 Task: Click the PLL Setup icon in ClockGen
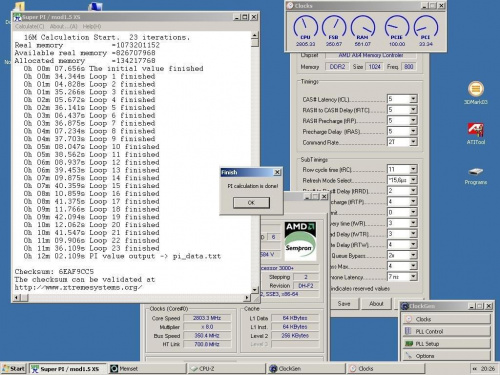pos(408,343)
